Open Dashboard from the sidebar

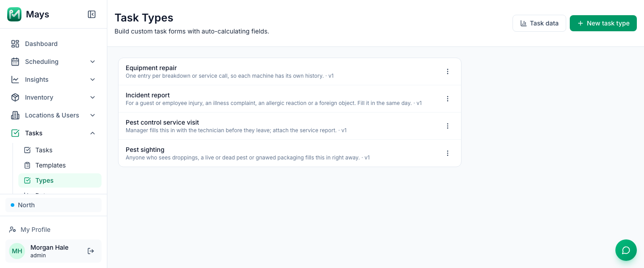click(54, 44)
